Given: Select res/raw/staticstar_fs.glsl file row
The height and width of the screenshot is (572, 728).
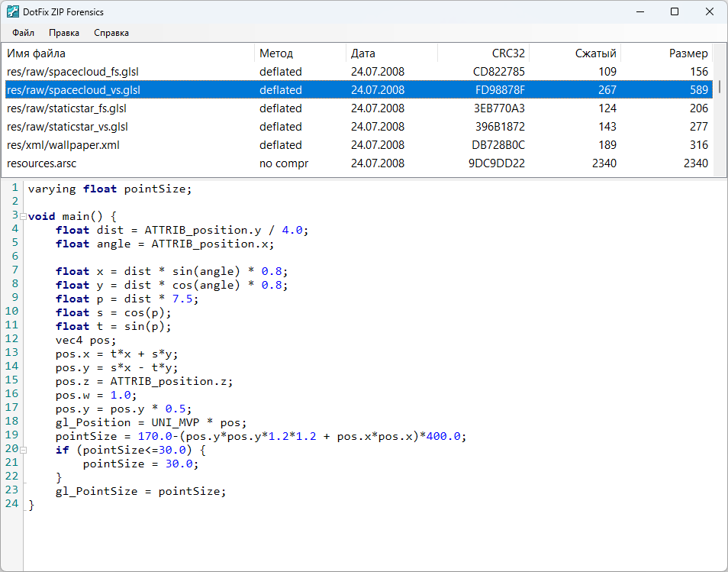Looking at the screenshot, I should click(x=359, y=108).
